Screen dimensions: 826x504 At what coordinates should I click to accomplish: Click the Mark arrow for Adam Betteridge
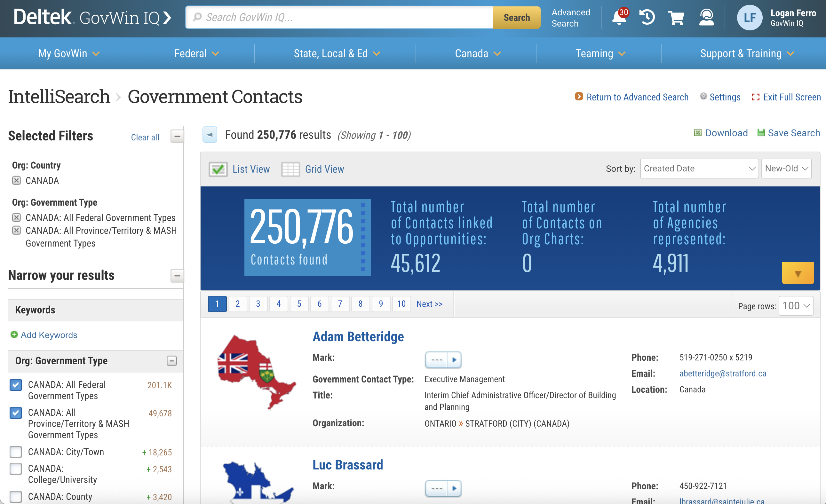click(454, 359)
